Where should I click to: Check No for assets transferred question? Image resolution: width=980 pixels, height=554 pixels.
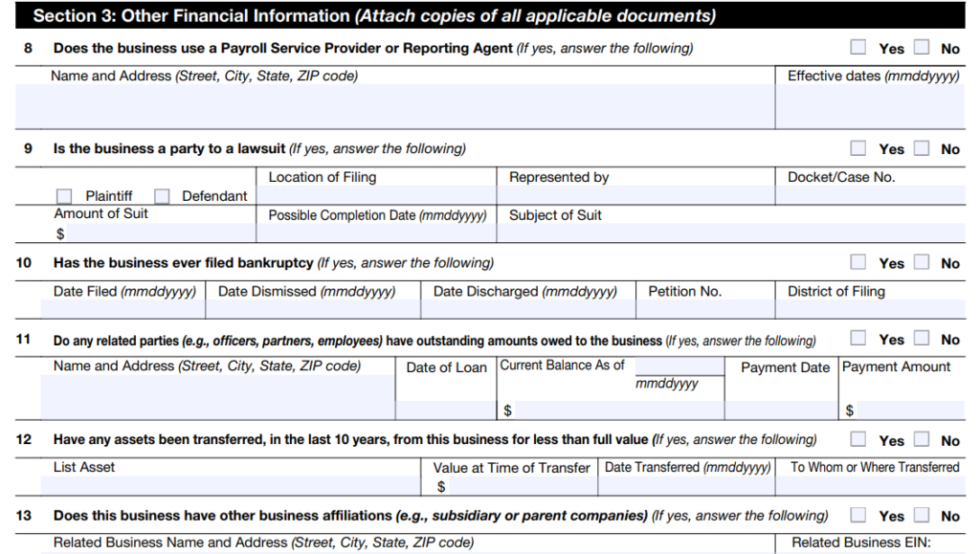pos(921,439)
